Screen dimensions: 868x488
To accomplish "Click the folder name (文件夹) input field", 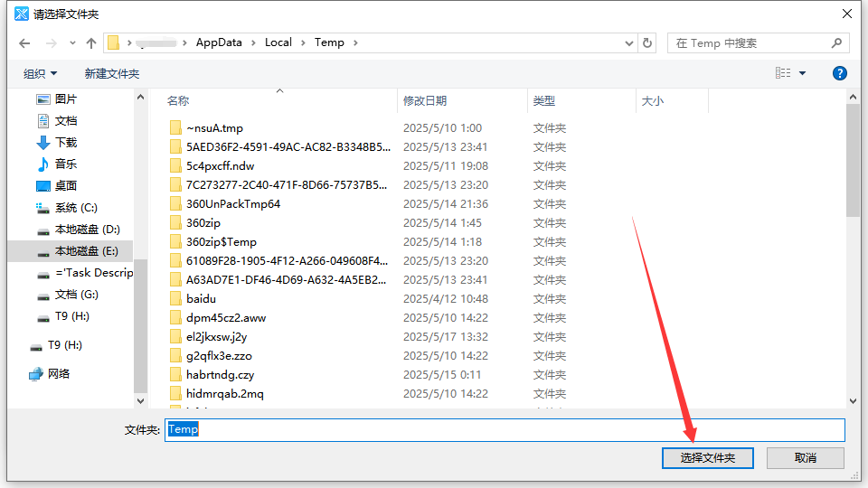I will (x=505, y=429).
